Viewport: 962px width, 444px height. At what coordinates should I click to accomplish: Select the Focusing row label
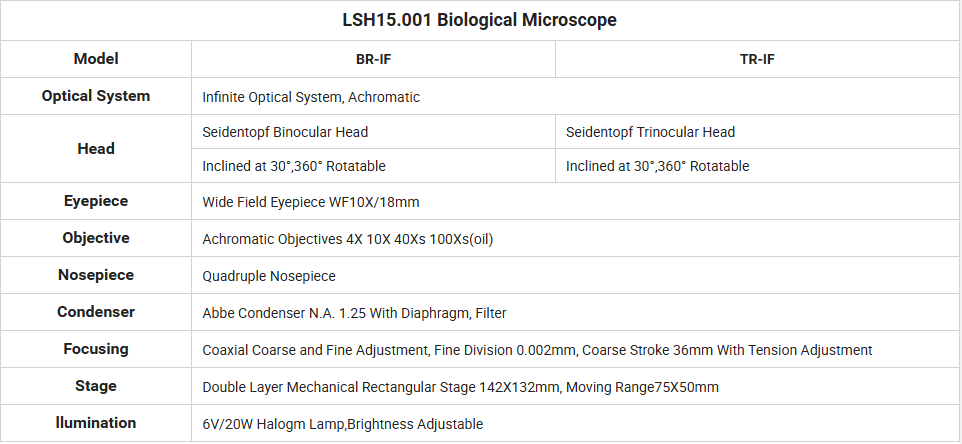(x=96, y=349)
